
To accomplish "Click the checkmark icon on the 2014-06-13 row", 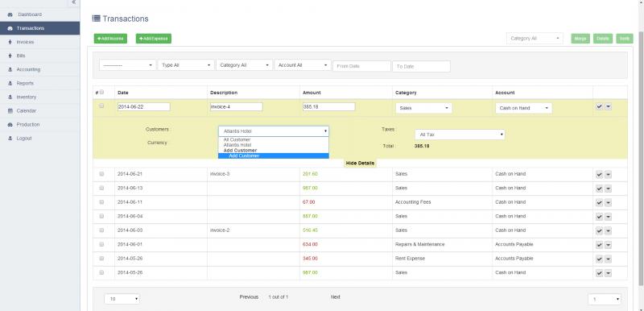I will pos(599,189).
